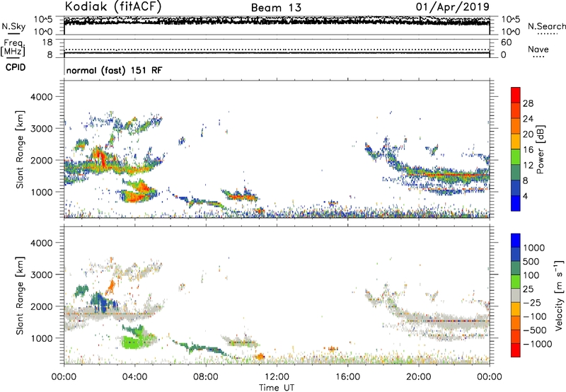Click the 'Beam 13' label
566x392 pixels.
pos(276,8)
